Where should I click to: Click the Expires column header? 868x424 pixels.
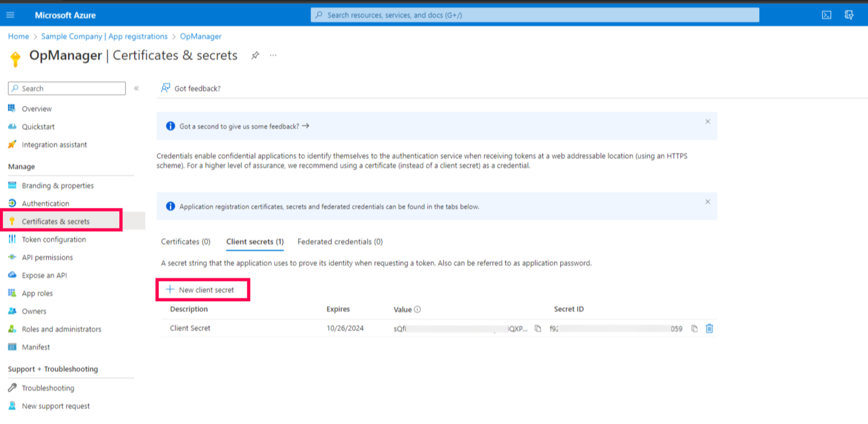click(x=338, y=309)
